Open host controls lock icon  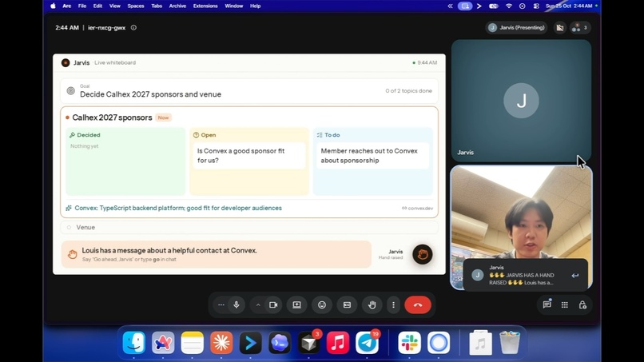point(582,304)
